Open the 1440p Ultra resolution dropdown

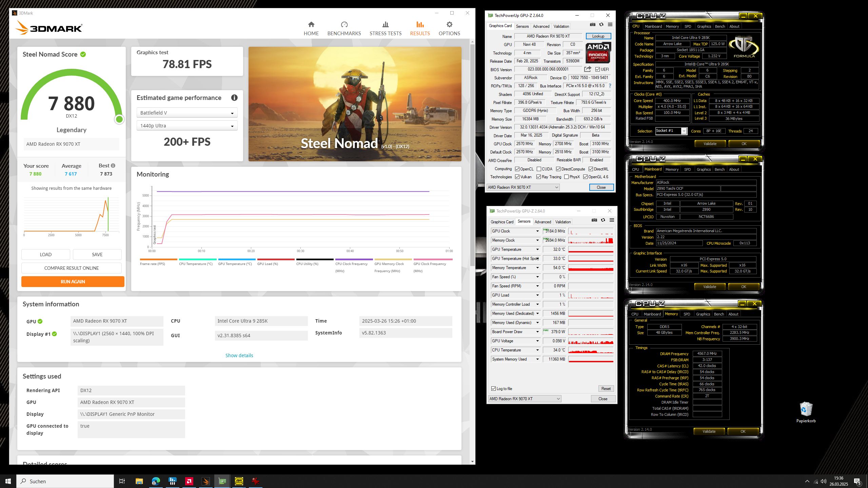click(187, 126)
